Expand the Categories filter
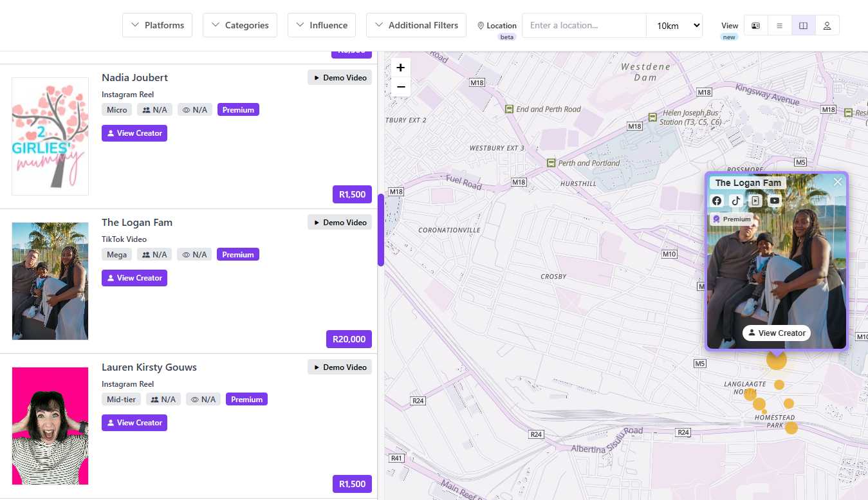 239,25
